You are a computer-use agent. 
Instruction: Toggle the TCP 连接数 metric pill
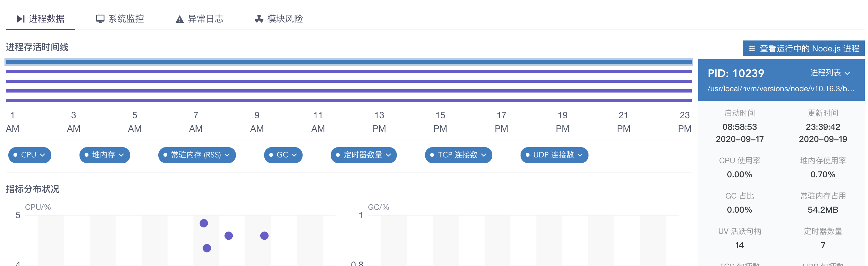(458, 155)
